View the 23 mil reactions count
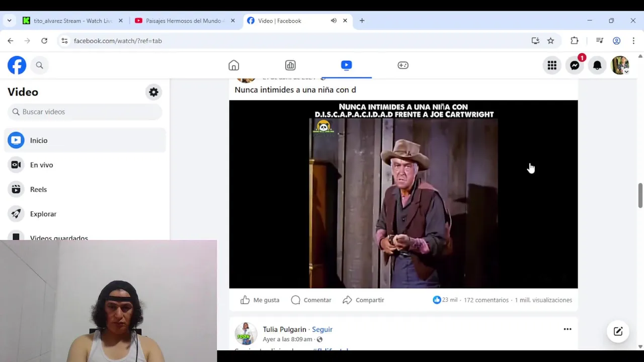The width and height of the screenshot is (644, 362). (445, 300)
